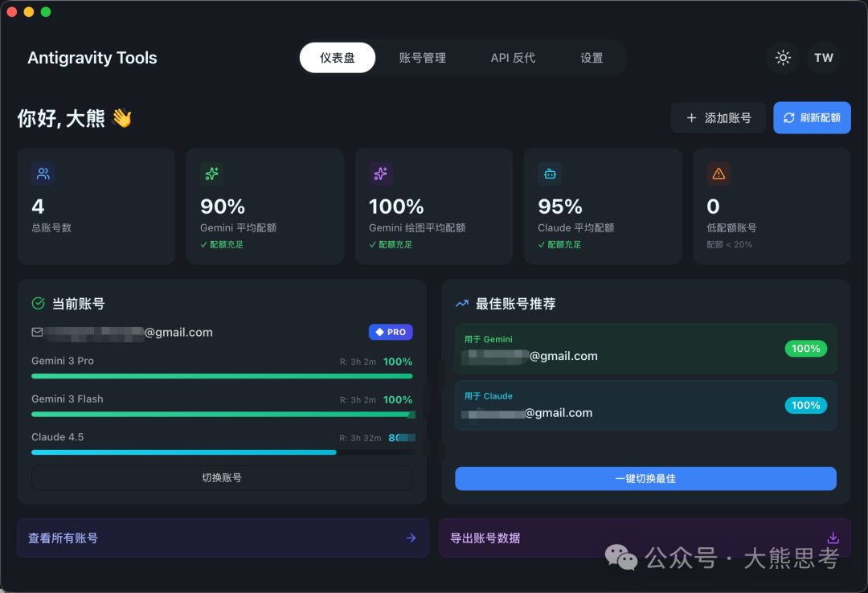Toggle the sun light/dark theme button
Image resolution: width=868 pixels, height=593 pixels.
(782, 58)
